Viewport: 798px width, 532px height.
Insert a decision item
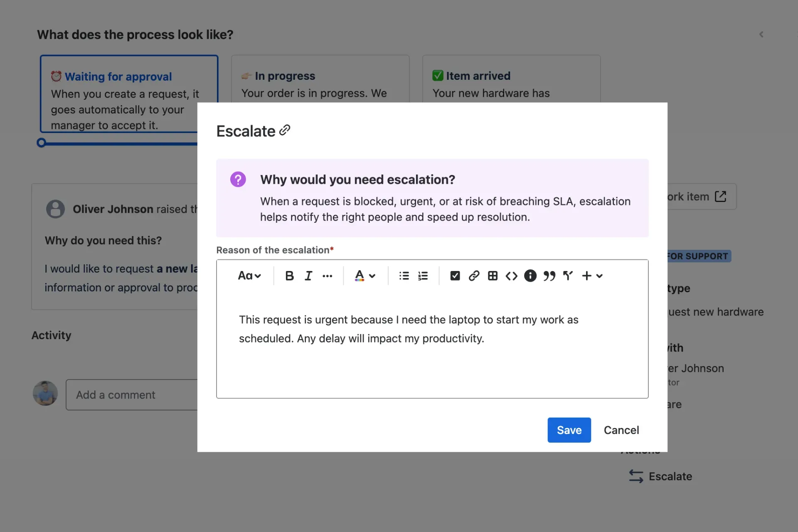point(568,276)
